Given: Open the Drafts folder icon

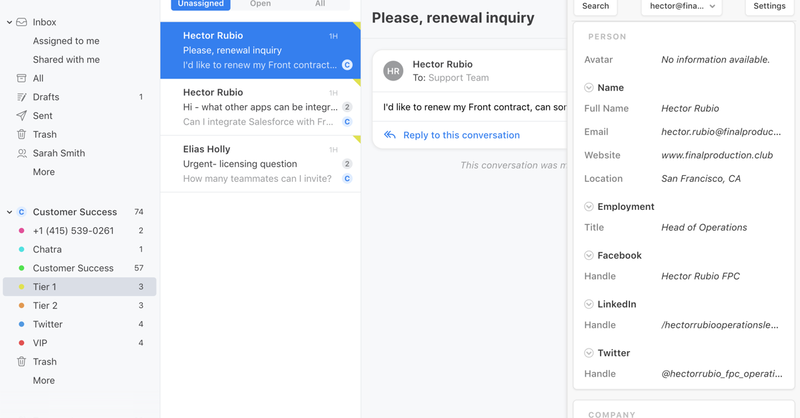Looking at the screenshot, I should pos(22,97).
